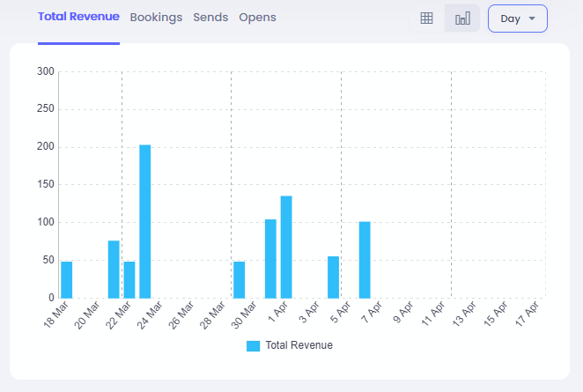Click the 21 Mar revenue bar
The height and width of the screenshot is (392, 583).
tap(114, 269)
